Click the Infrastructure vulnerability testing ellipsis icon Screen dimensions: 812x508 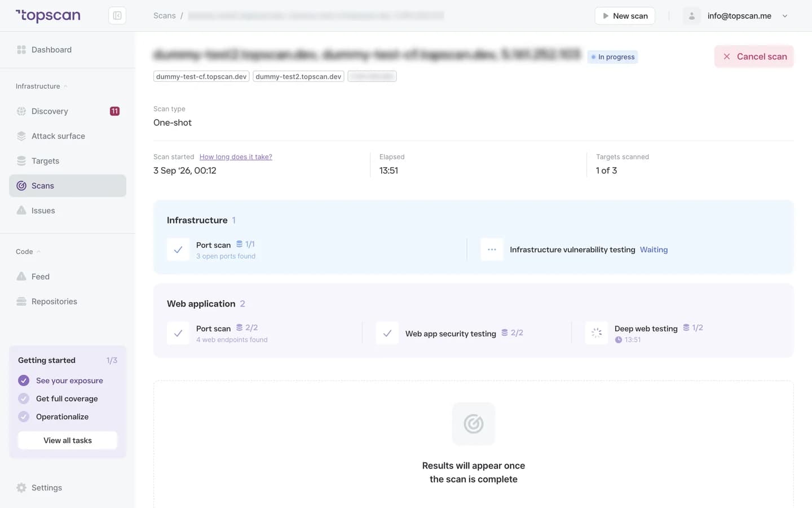[x=492, y=249]
